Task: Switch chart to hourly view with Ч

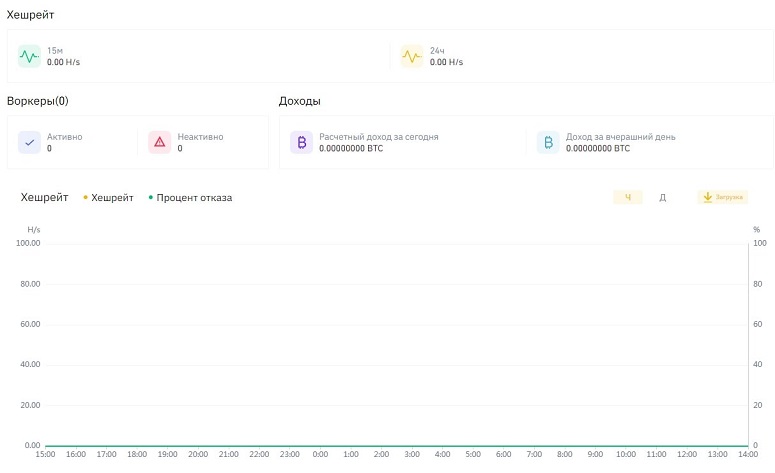Action: point(628,197)
